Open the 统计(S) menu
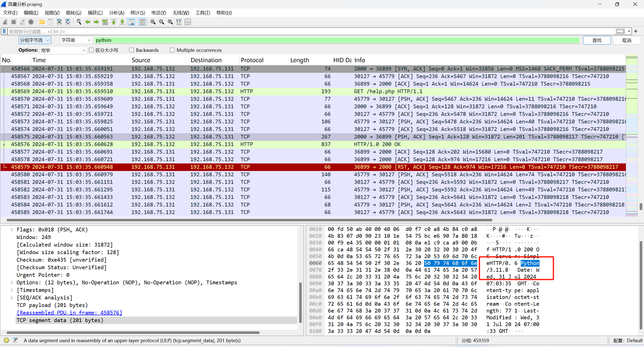This screenshot has width=644, height=347. click(138, 13)
